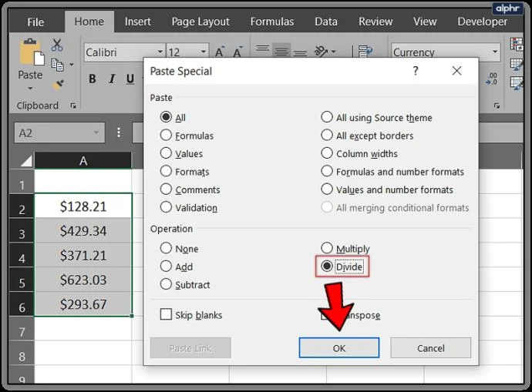Open the Calibri font name dropdown
Viewport: 532px width, 392px height.
[x=160, y=52]
